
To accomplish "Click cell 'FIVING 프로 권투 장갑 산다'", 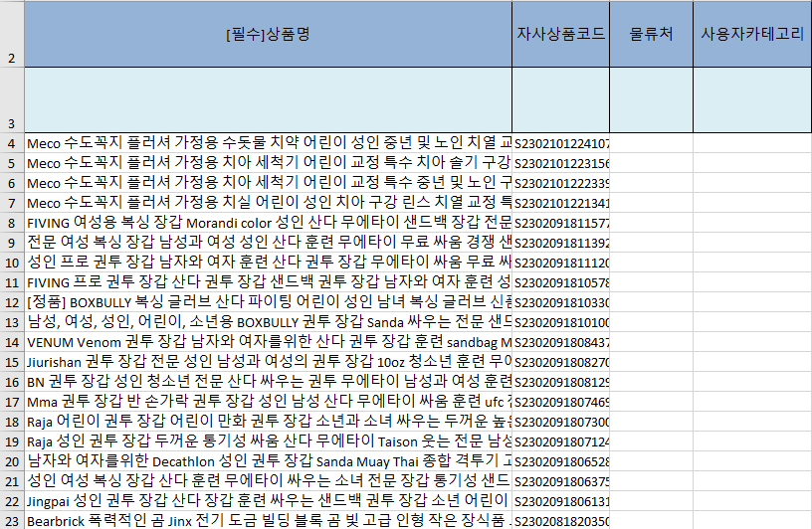I will [269, 282].
